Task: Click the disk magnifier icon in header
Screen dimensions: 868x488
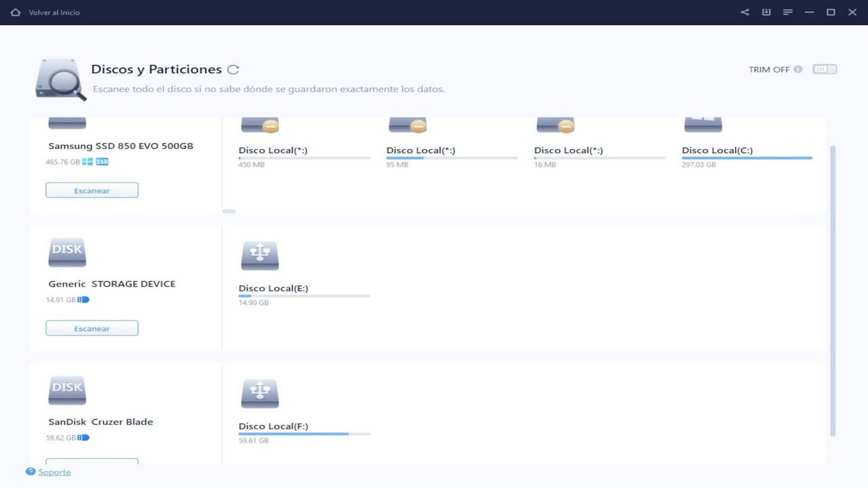Action: pos(61,80)
